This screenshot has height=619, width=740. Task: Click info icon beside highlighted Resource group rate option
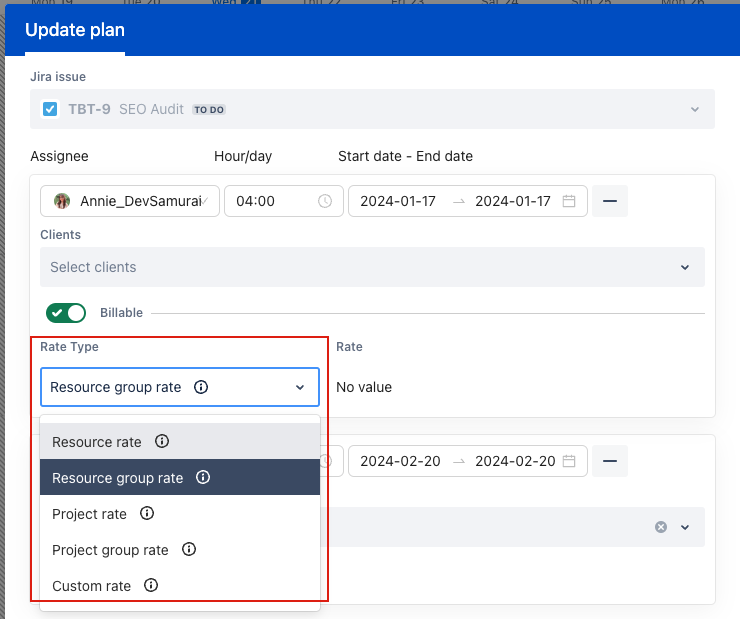coord(203,478)
